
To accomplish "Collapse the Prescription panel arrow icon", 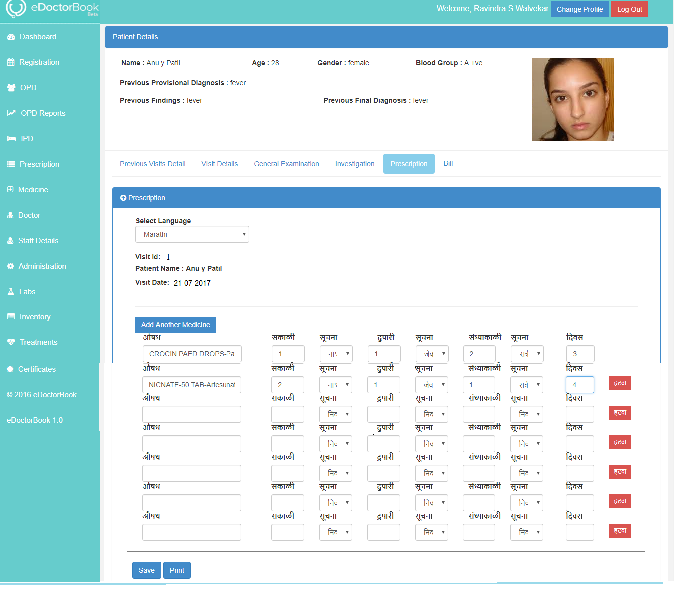I will [x=123, y=198].
